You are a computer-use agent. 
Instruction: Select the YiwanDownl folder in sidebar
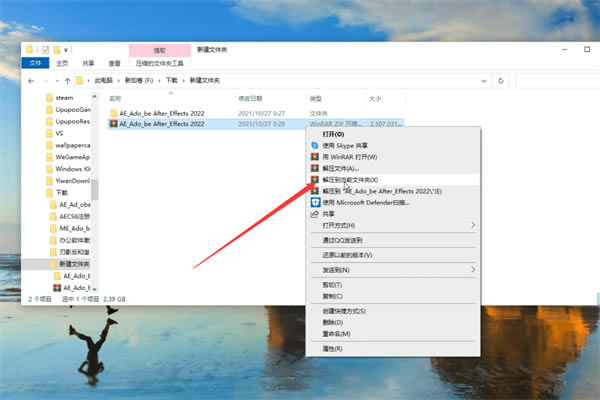[68, 181]
